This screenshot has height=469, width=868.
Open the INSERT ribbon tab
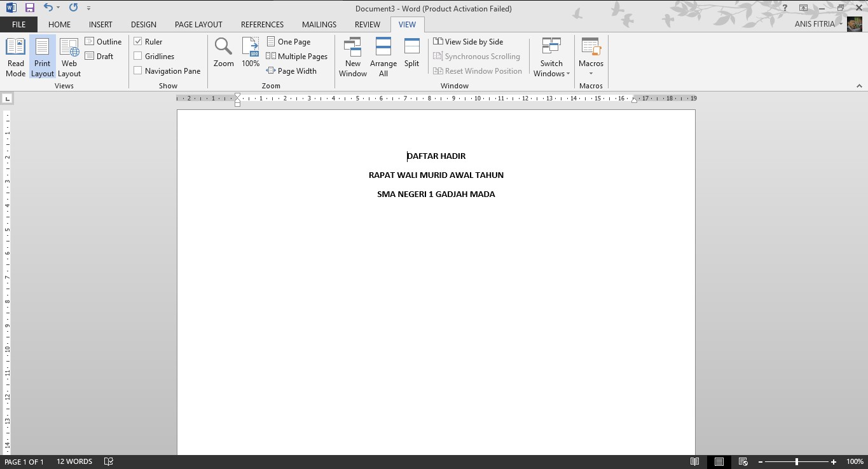pos(100,25)
